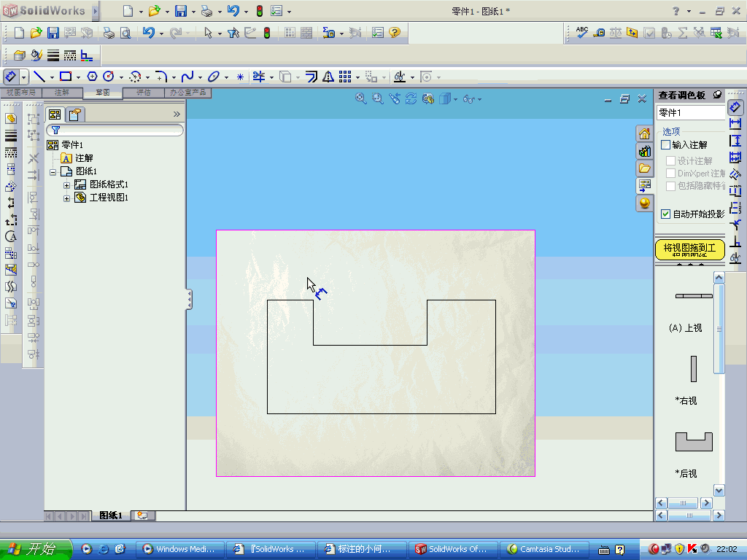Open the File Explorer folder icon

(x=645, y=168)
